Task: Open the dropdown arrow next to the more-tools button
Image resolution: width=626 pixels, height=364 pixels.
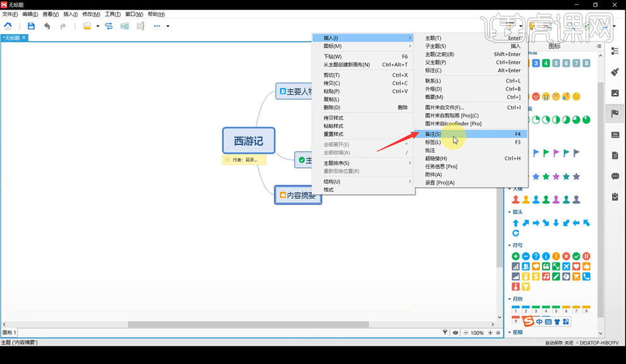Action: point(167,26)
